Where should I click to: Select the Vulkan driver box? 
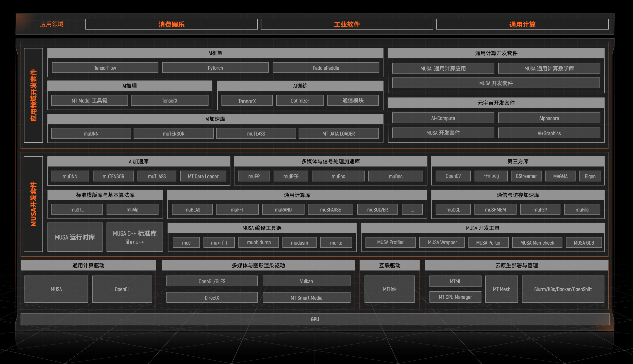[x=306, y=281]
